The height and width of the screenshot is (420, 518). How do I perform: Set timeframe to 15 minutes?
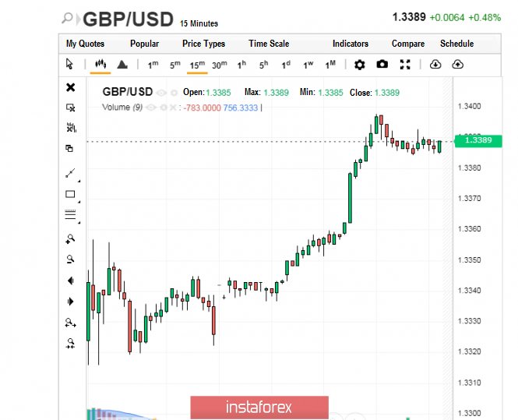pyautogui.click(x=197, y=65)
